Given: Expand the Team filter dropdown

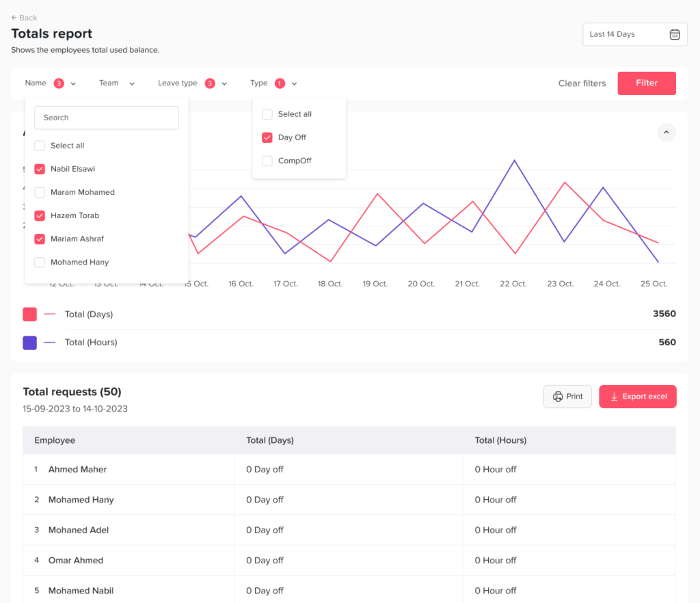Looking at the screenshot, I should pyautogui.click(x=117, y=83).
